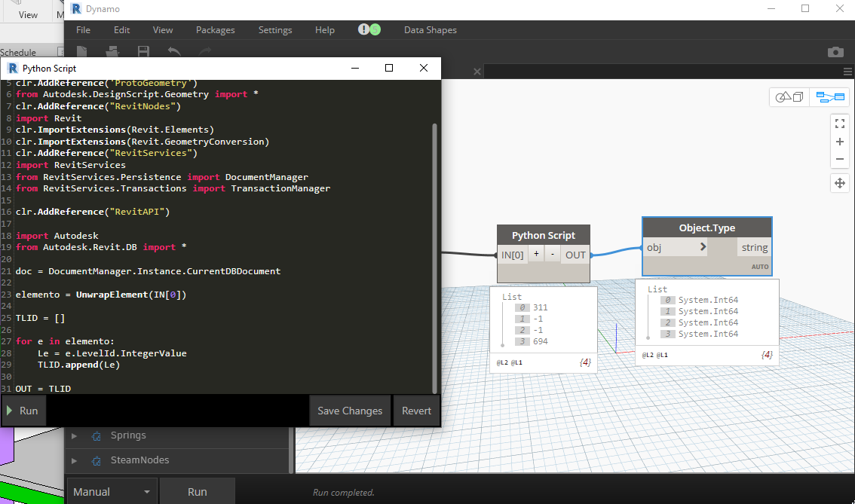This screenshot has width=855, height=504.
Task: Click the lacing chevron on obj port
Action: (x=703, y=247)
